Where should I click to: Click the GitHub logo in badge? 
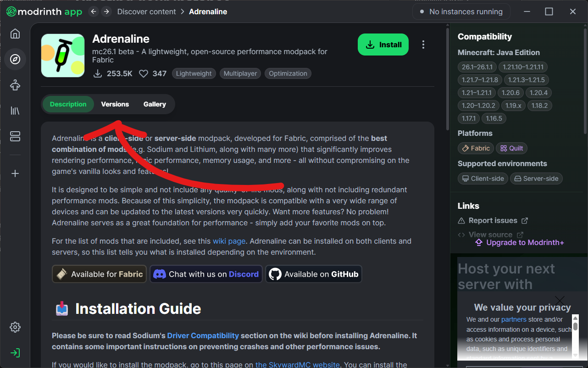click(275, 274)
